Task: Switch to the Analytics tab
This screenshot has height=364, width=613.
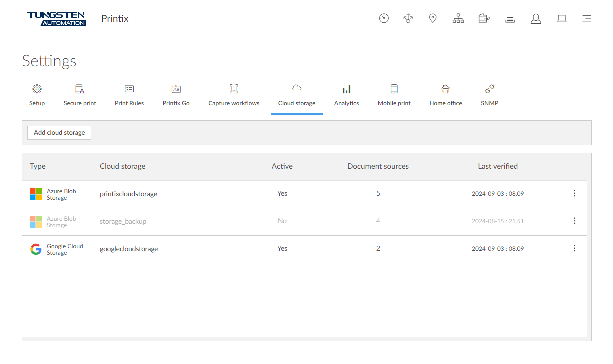Action: point(346,95)
